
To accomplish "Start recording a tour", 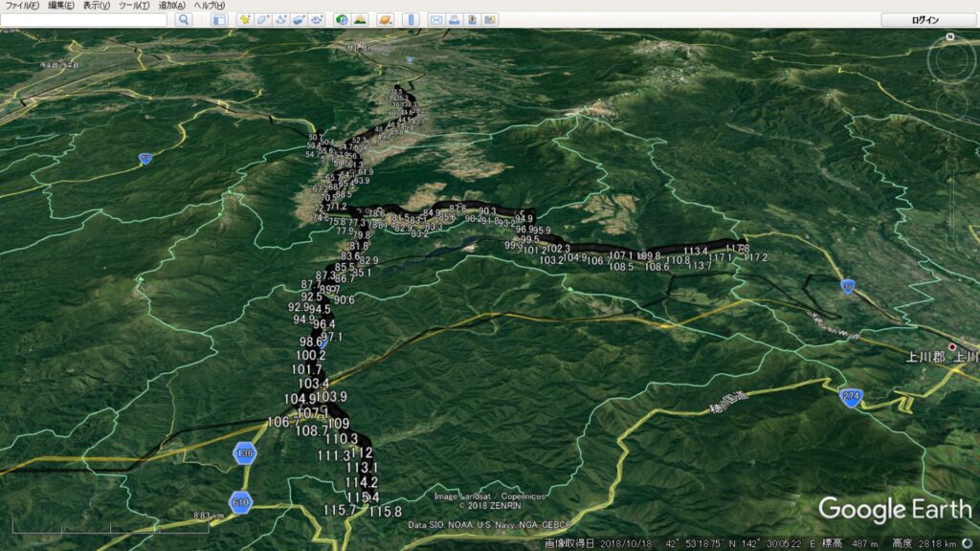I will 318,19.
